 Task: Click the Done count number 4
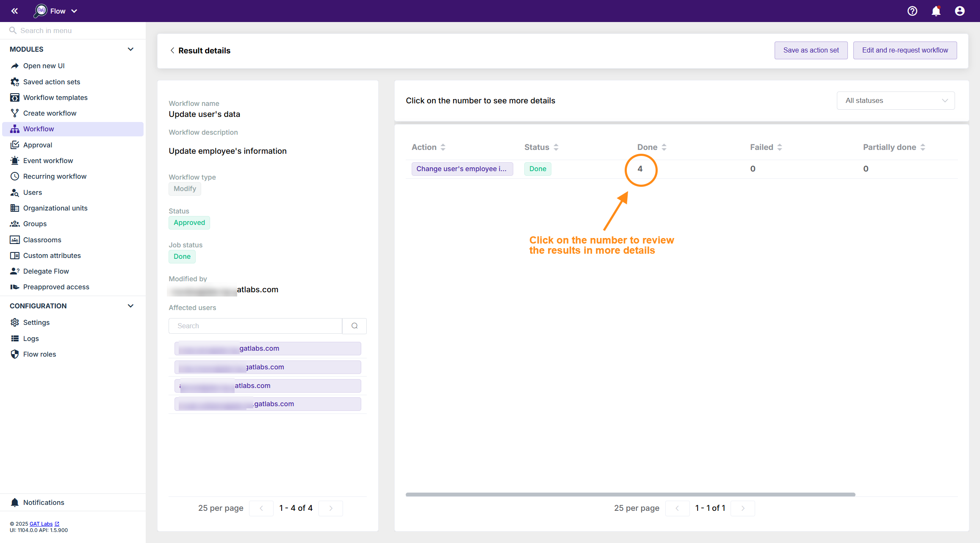(640, 169)
